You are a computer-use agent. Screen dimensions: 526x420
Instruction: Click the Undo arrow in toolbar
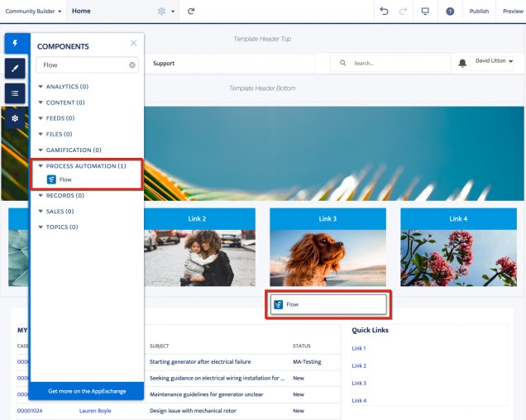pyautogui.click(x=383, y=12)
